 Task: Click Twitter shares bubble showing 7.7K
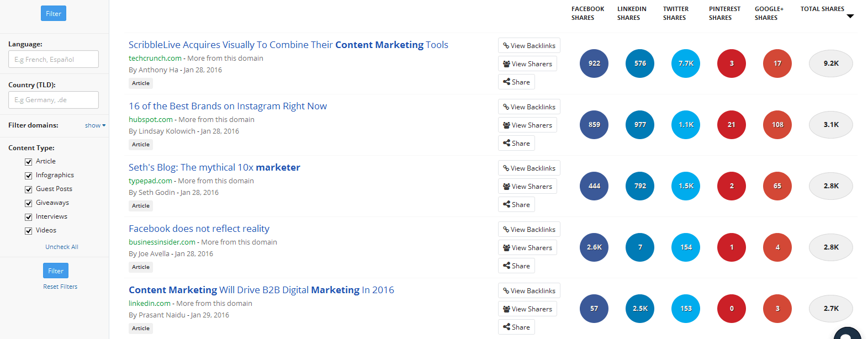click(x=686, y=63)
